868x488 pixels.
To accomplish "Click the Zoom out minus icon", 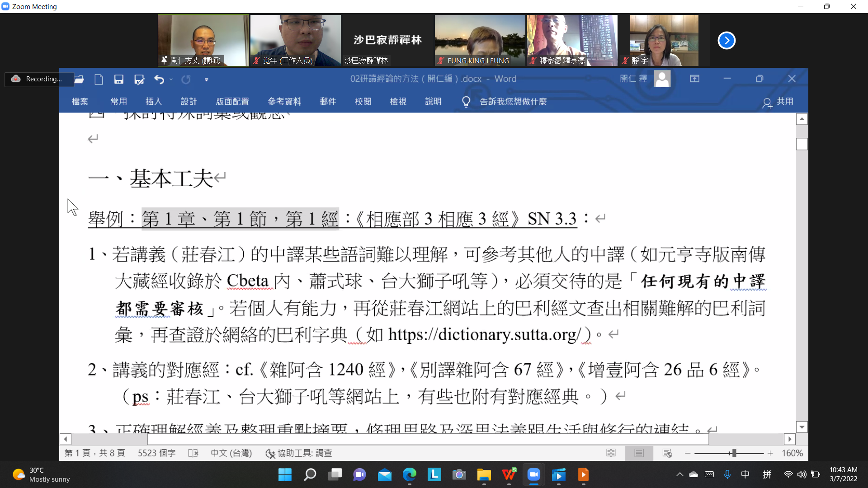I will pyautogui.click(x=688, y=453).
